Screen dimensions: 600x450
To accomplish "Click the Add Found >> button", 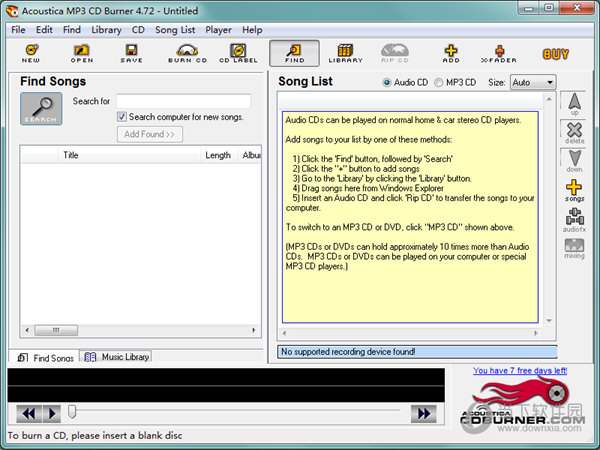I will coord(149,134).
